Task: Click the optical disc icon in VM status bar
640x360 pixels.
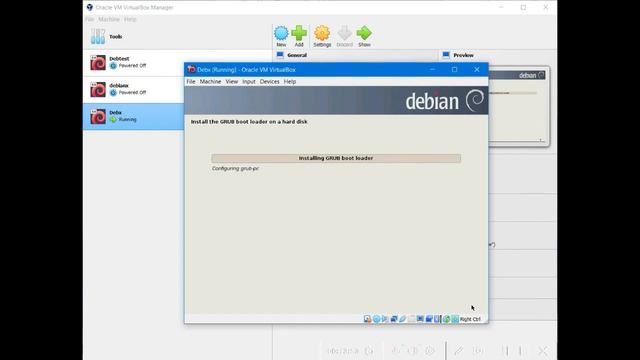Action: (377, 319)
